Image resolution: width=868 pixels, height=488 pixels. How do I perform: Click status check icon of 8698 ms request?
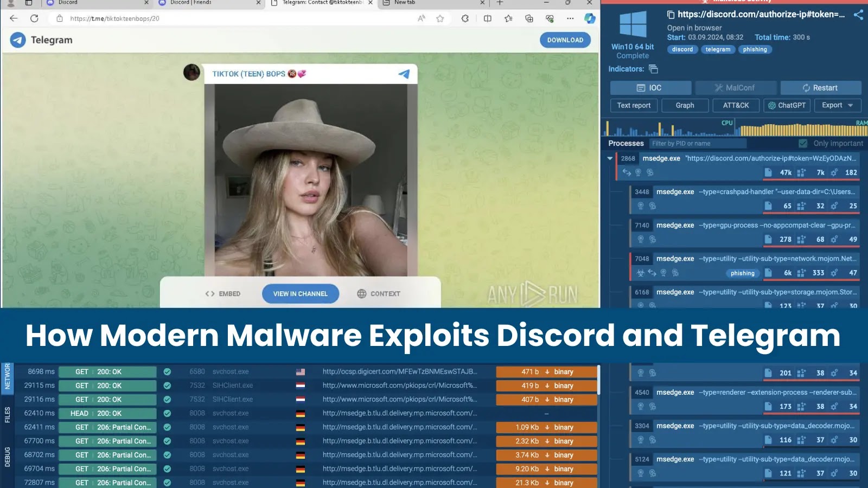click(x=167, y=372)
